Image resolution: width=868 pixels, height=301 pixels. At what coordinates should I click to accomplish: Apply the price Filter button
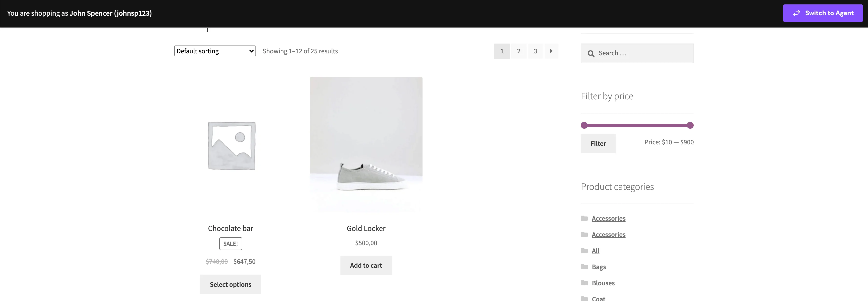(x=598, y=143)
